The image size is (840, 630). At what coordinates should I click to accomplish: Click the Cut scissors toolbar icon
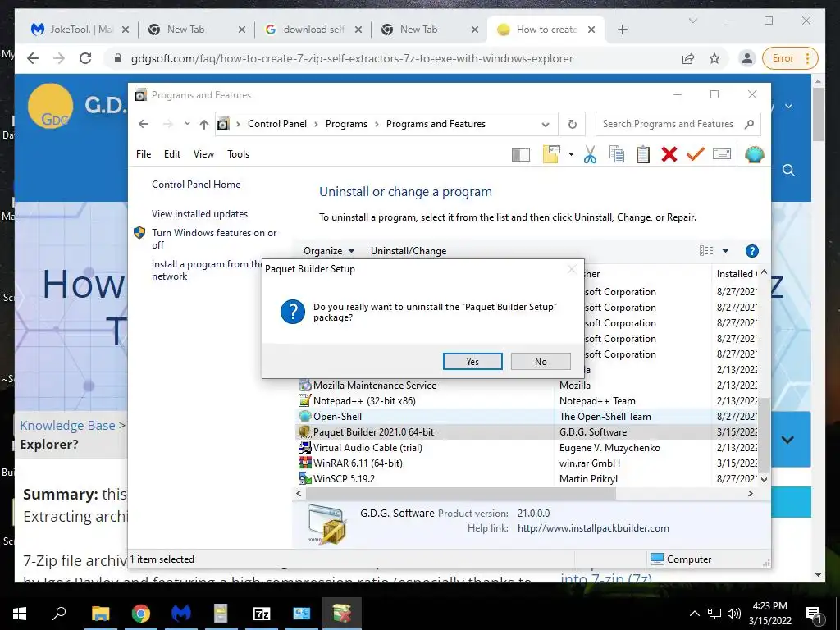coord(590,155)
